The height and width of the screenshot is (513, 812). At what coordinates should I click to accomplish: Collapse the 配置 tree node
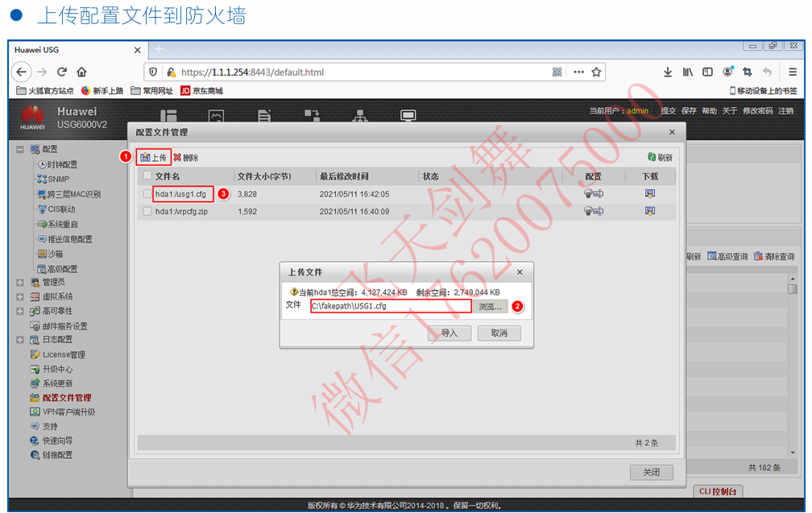click(x=19, y=150)
